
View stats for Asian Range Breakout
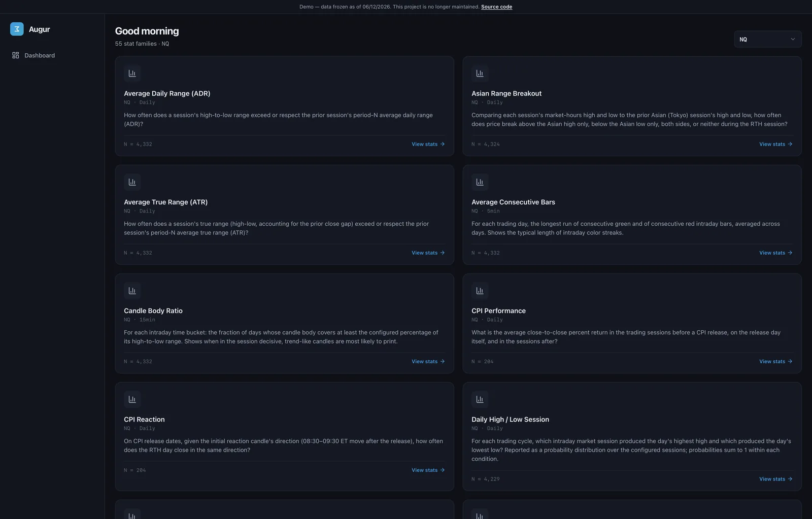click(x=775, y=144)
